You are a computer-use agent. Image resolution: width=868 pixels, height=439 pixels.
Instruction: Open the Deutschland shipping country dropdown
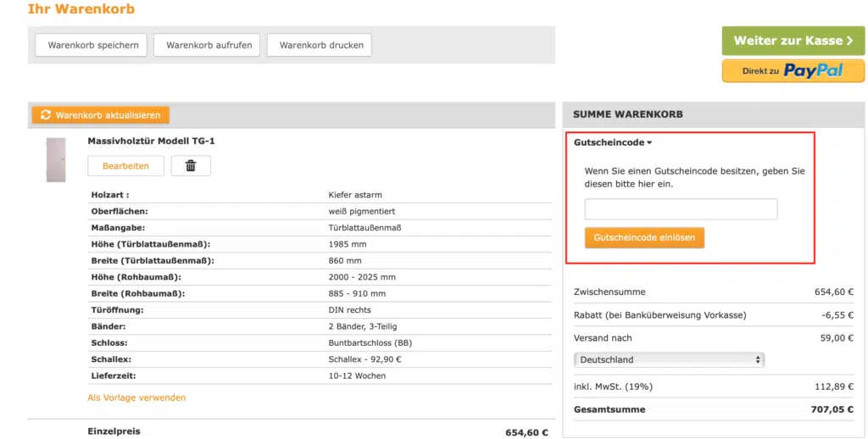(x=670, y=360)
